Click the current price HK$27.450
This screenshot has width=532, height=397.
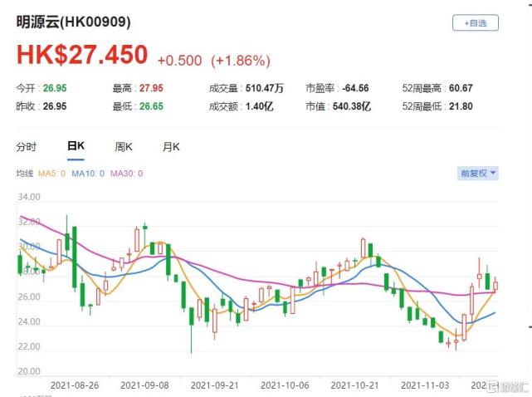tap(82, 55)
